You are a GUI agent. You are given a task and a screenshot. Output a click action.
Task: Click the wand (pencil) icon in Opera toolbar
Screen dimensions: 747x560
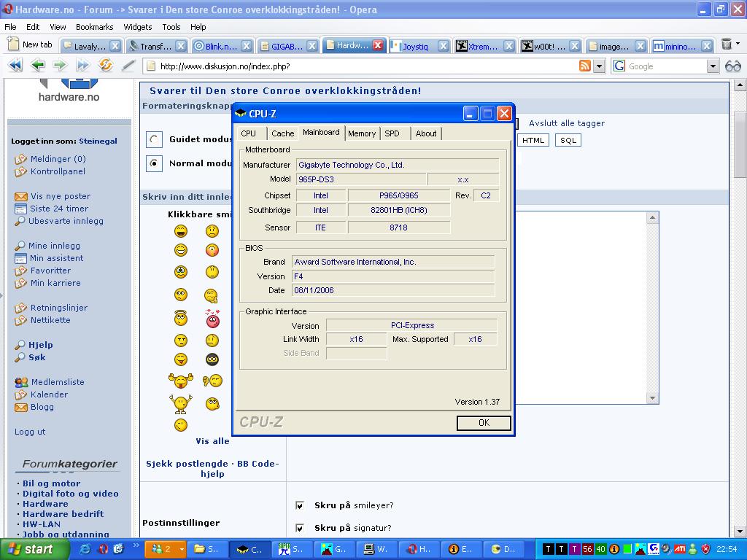[x=128, y=65]
